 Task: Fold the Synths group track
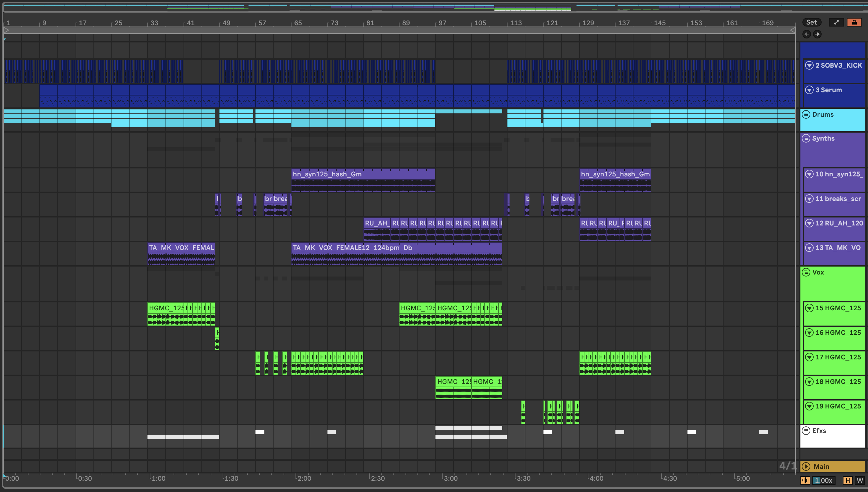coord(806,138)
